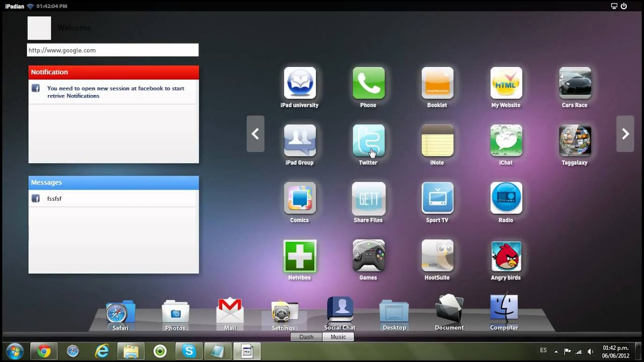Click the iPadian screen icon next to power
644x362 pixels.
click(x=614, y=6)
